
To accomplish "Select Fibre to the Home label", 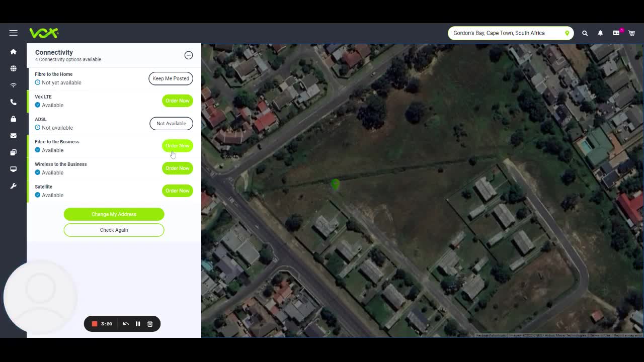I will click(54, 74).
